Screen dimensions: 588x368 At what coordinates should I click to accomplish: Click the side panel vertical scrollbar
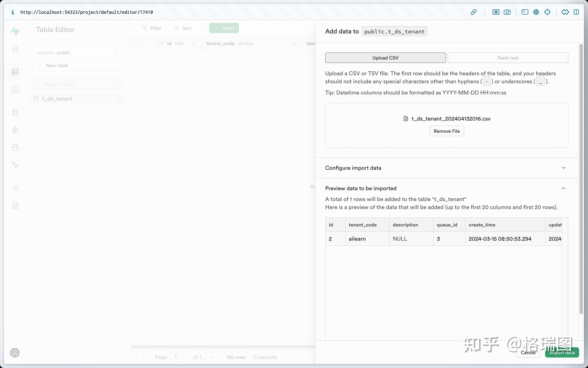click(x=581, y=179)
